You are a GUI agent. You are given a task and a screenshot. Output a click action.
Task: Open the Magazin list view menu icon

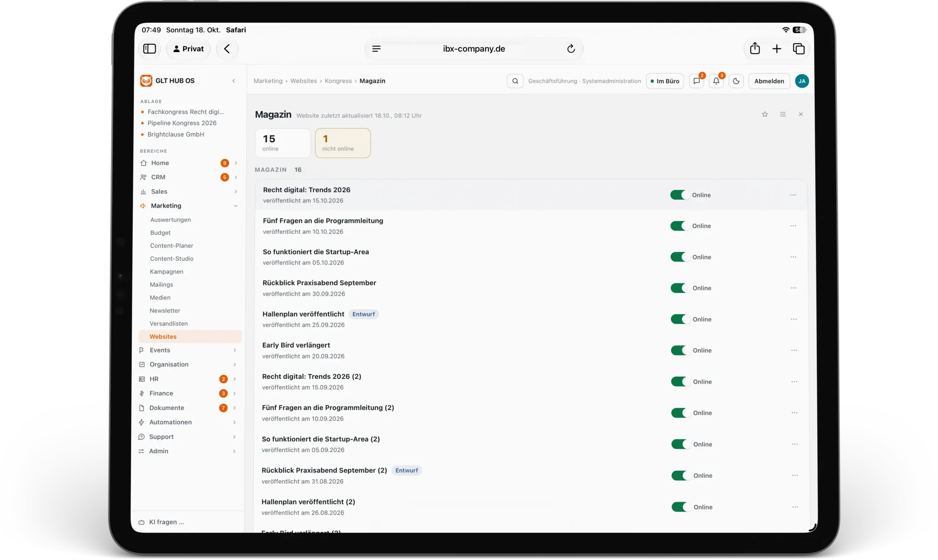point(783,114)
